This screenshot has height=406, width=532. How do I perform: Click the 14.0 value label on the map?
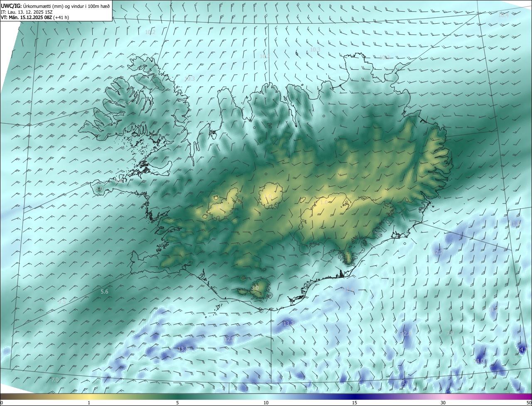click(479, 361)
